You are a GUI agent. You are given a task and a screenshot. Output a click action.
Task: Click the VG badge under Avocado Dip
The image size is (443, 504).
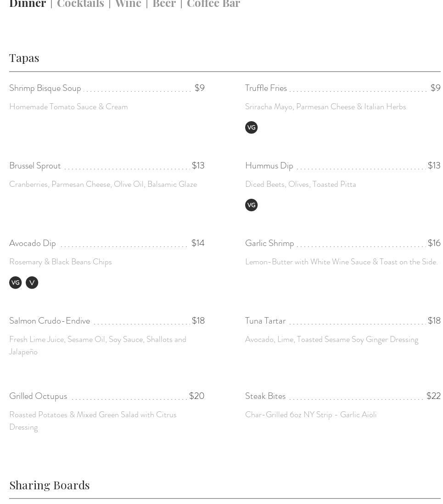pos(15,283)
